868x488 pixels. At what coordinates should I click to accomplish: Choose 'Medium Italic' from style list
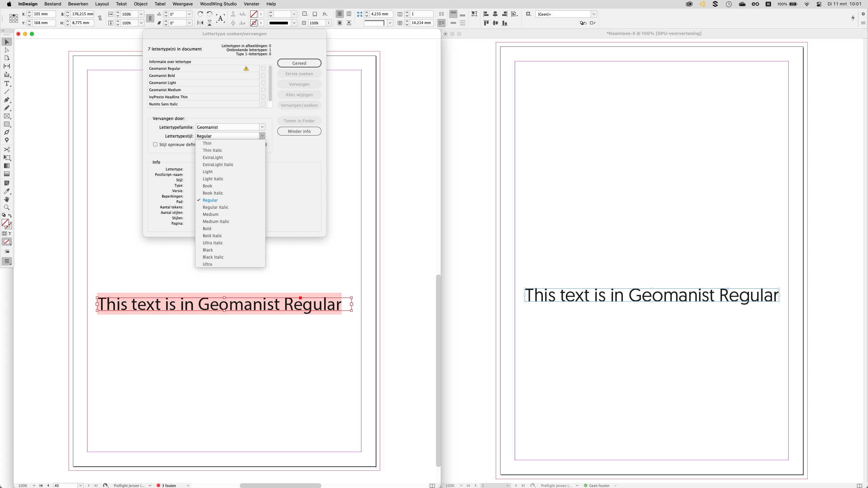216,222
